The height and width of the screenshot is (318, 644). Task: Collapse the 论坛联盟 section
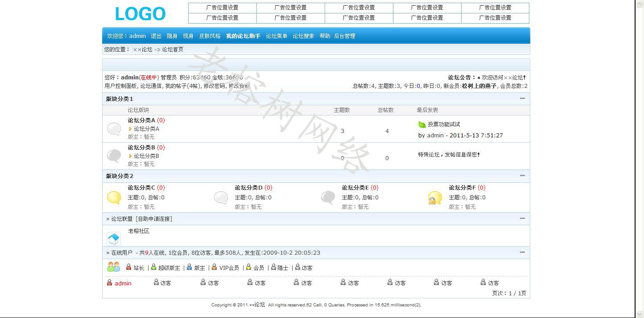(522, 219)
